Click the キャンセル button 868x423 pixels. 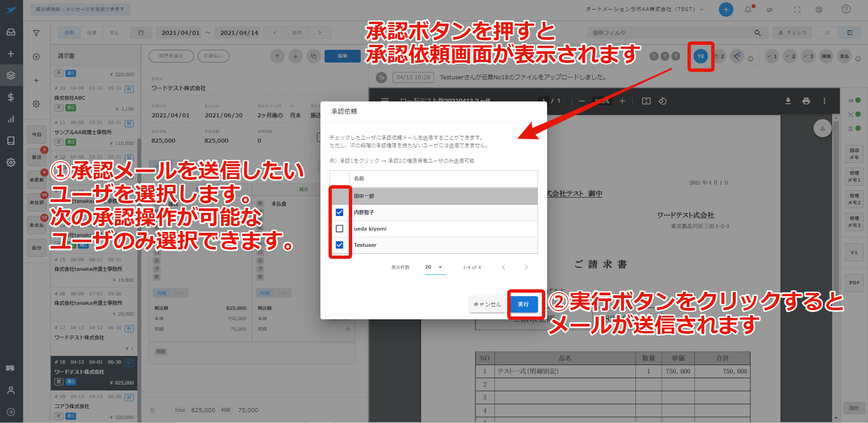pos(487,304)
